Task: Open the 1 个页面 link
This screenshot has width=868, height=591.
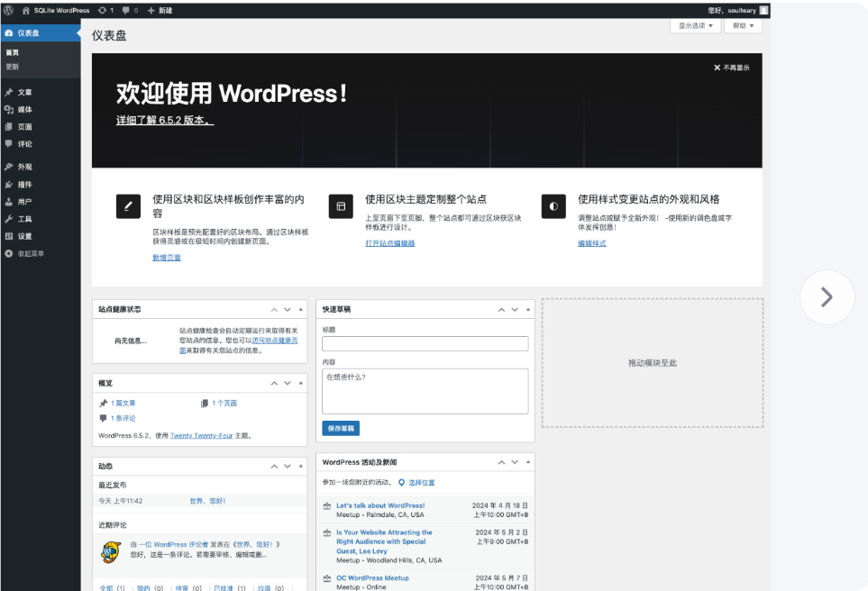Action: click(224, 404)
